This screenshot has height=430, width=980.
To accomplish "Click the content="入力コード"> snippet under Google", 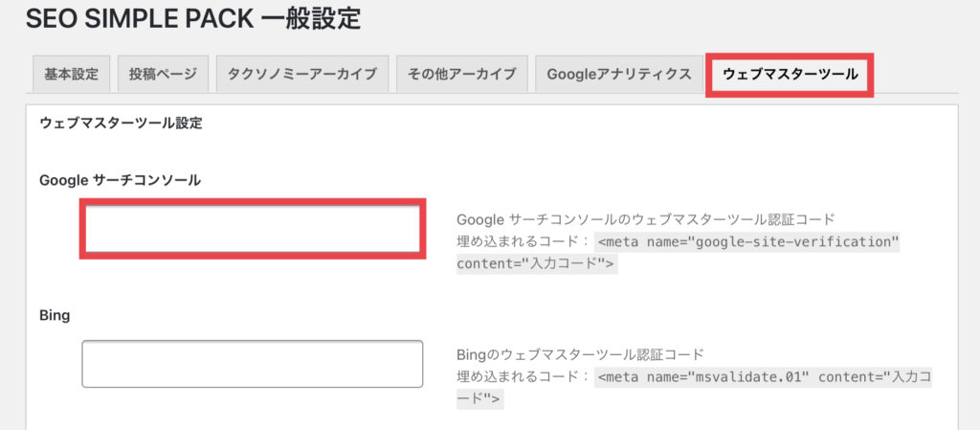I will click(x=537, y=264).
